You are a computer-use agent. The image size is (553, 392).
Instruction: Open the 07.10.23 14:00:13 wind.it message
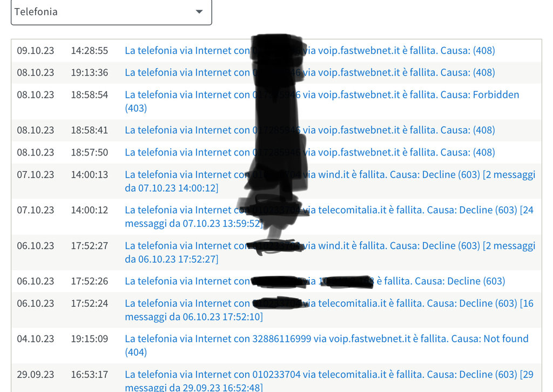[330, 181]
